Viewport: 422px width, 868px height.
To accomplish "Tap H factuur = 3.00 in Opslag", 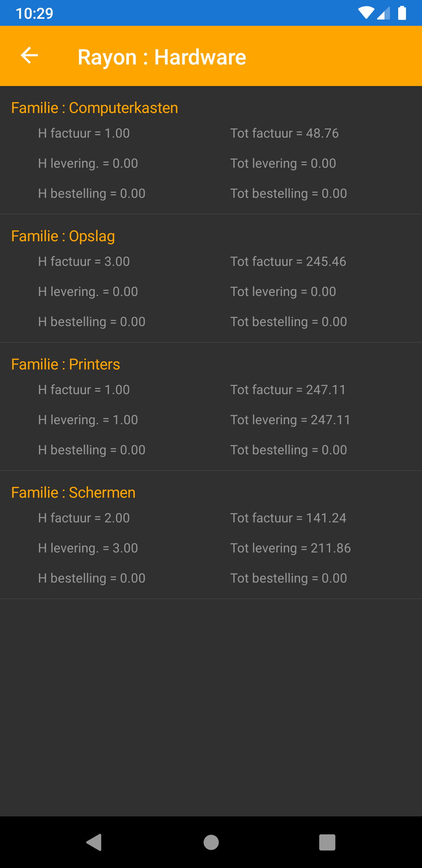I will 84,262.
